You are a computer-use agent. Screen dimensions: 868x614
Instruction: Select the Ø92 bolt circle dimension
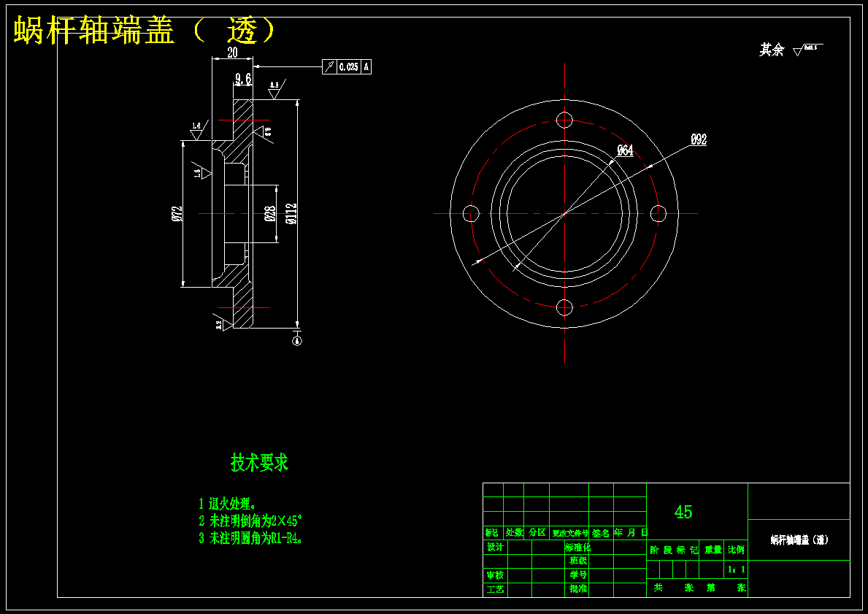pos(699,139)
